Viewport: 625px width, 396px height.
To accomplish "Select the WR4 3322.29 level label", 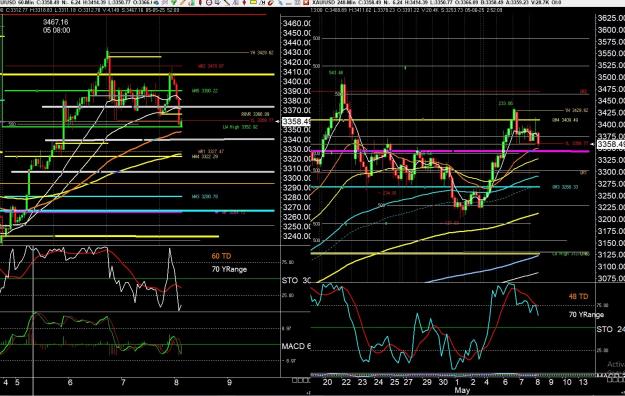I will coord(205,157).
